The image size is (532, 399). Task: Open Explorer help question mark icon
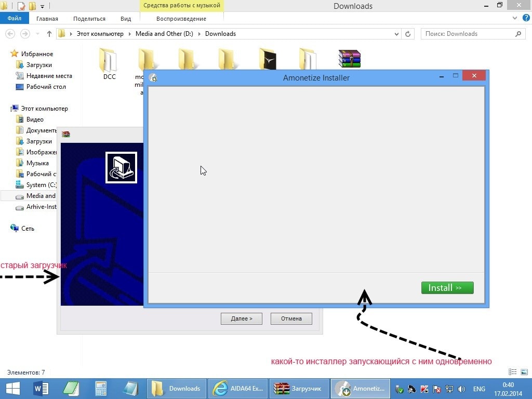point(526,18)
